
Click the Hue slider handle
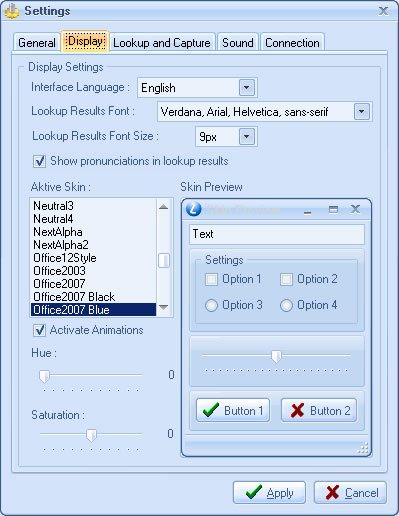click(44, 376)
